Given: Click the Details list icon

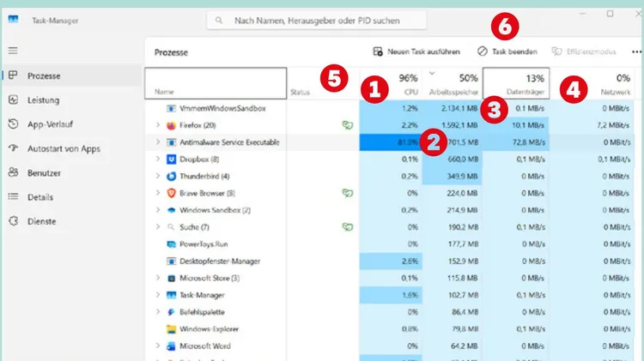Looking at the screenshot, I should (x=13, y=196).
